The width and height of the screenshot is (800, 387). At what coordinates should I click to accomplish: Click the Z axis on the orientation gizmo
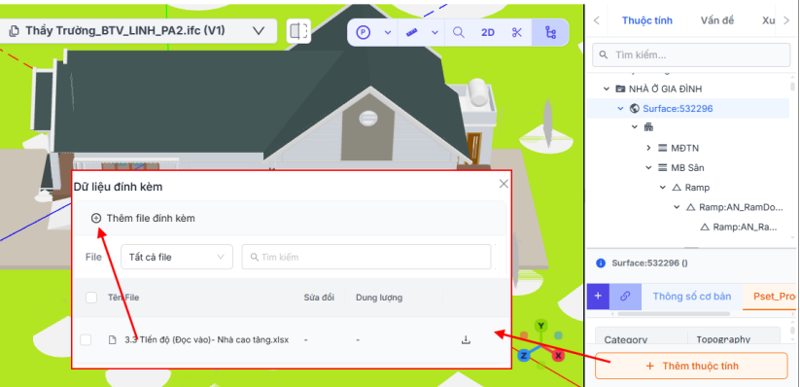523,355
